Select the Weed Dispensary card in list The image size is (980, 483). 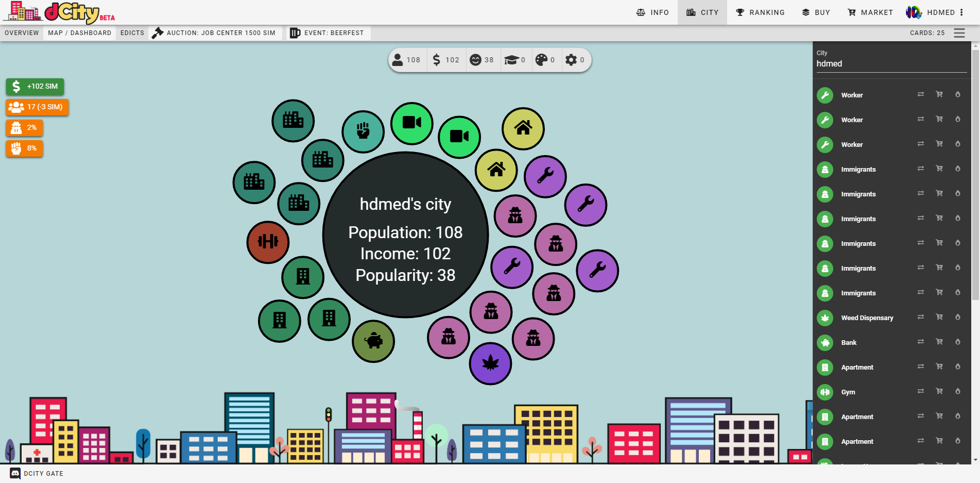click(x=867, y=318)
